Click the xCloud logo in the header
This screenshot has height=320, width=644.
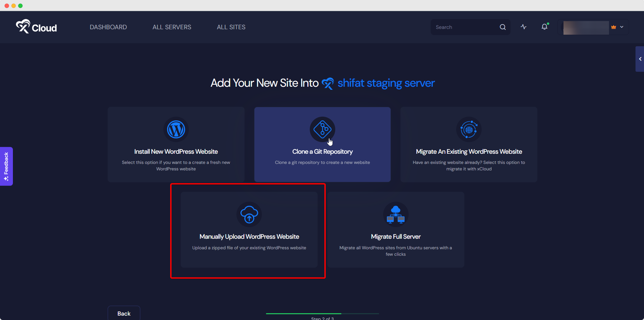coord(36,27)
